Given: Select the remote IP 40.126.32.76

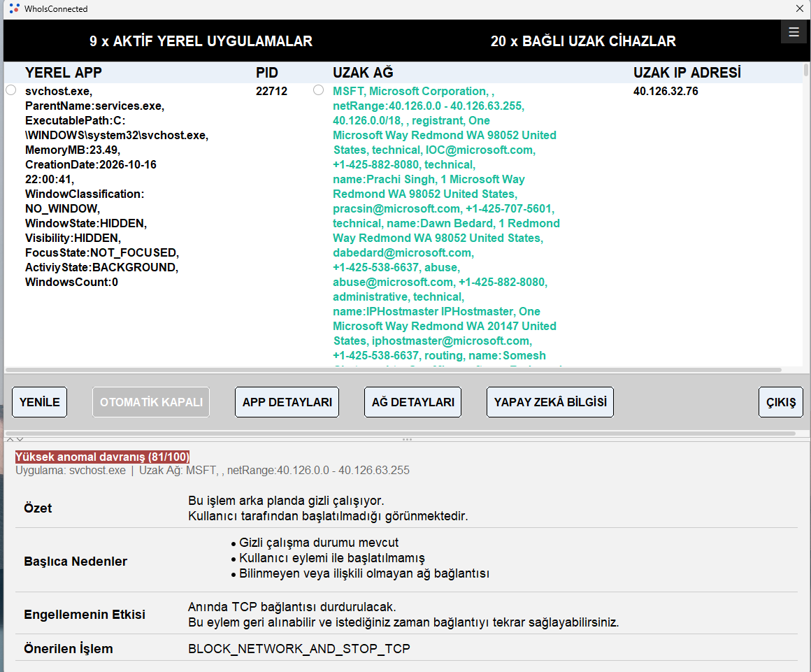Looking at the screenshot, I should click(x=666, y=91).
